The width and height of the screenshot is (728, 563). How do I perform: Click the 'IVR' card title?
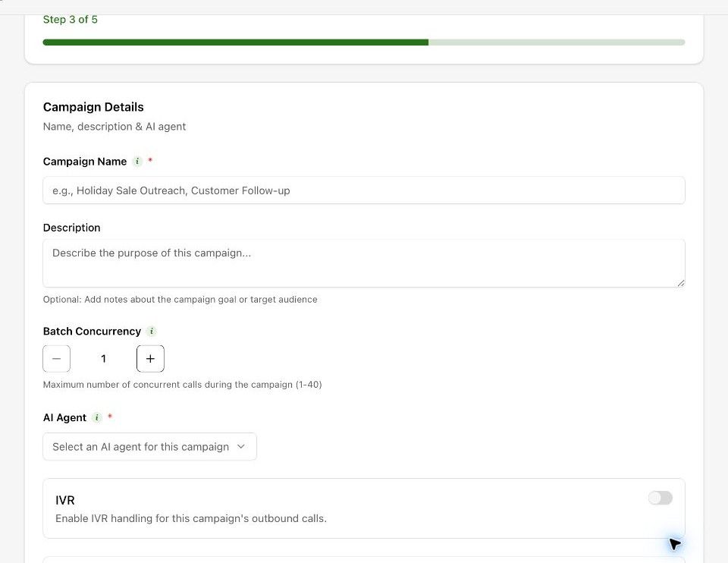point(65,500)
